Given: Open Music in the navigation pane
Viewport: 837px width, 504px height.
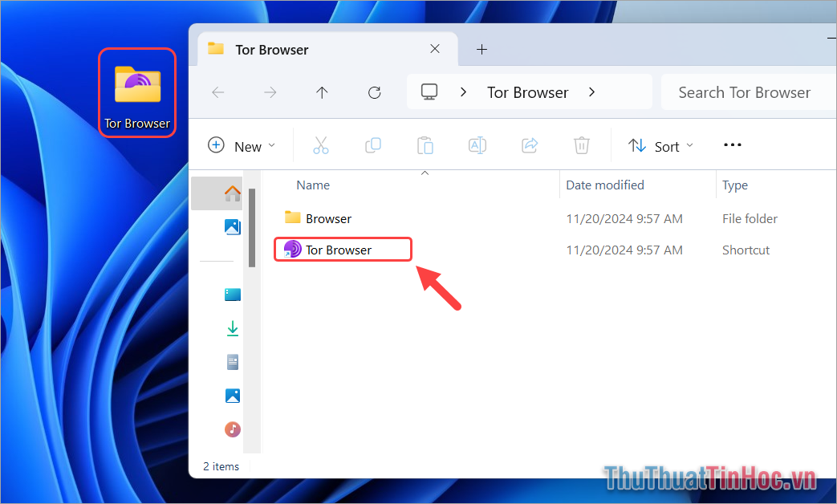Looking at the screenshot, I should [233, 429].
